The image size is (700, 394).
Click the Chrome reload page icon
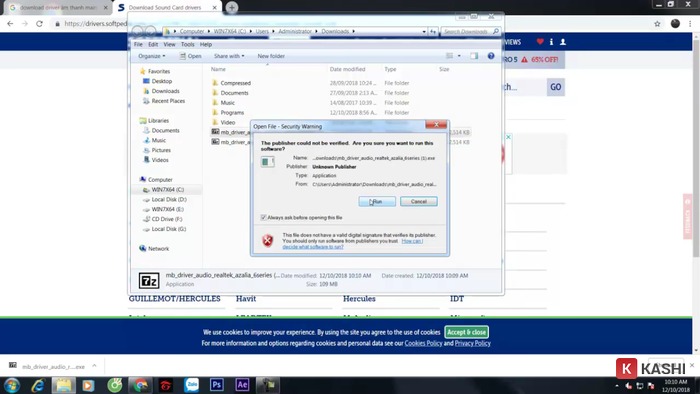pyautogui.click(x=40, y=24)
